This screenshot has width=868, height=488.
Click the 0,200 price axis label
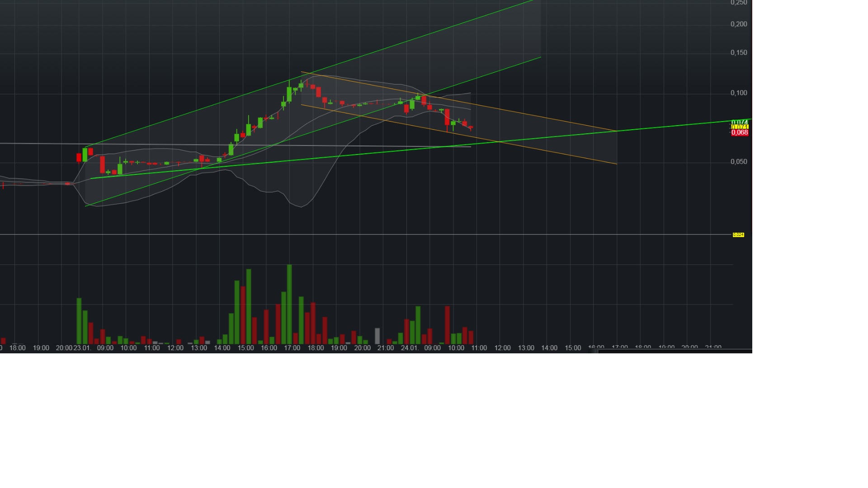[x=739, y=24]
